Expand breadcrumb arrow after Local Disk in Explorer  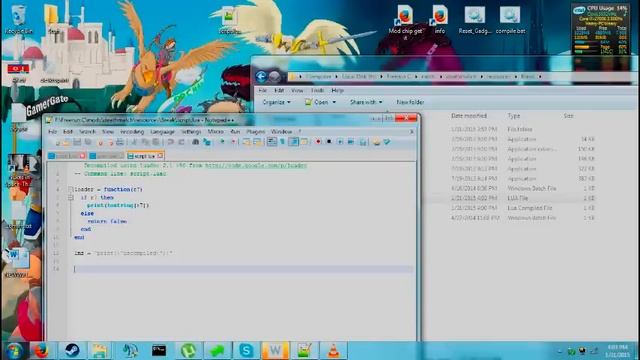coord(382,77)
